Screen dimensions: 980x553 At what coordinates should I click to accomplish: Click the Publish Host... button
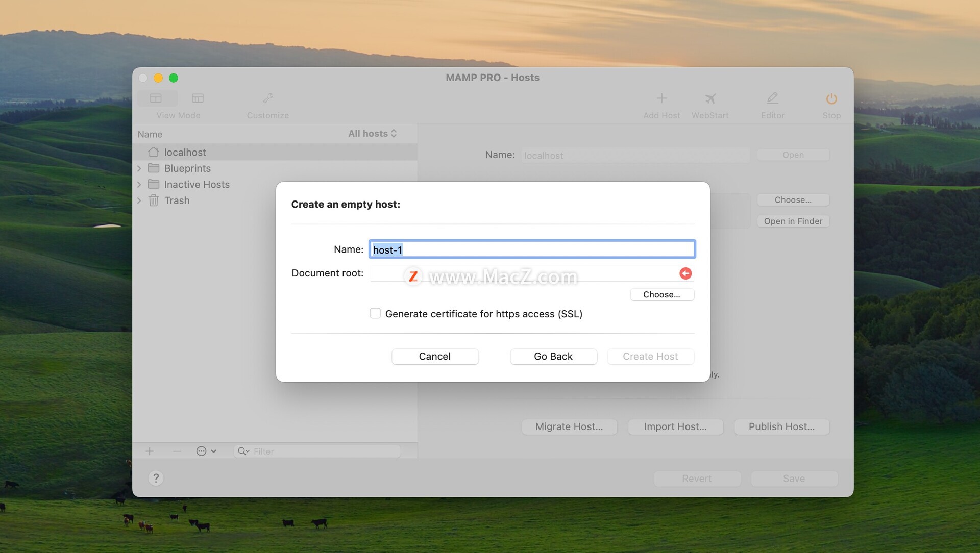click(x=781, y=426)
